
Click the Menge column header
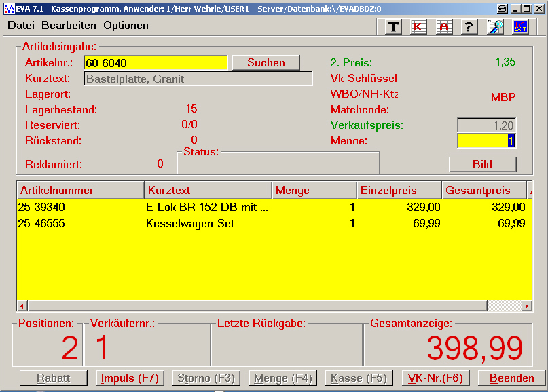(314, 191)
